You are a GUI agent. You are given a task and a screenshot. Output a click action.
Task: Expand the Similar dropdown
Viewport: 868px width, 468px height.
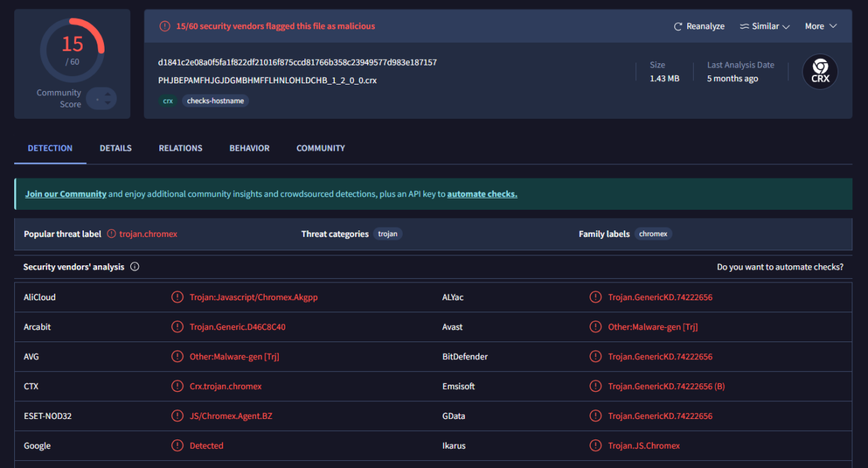[765, 26]
